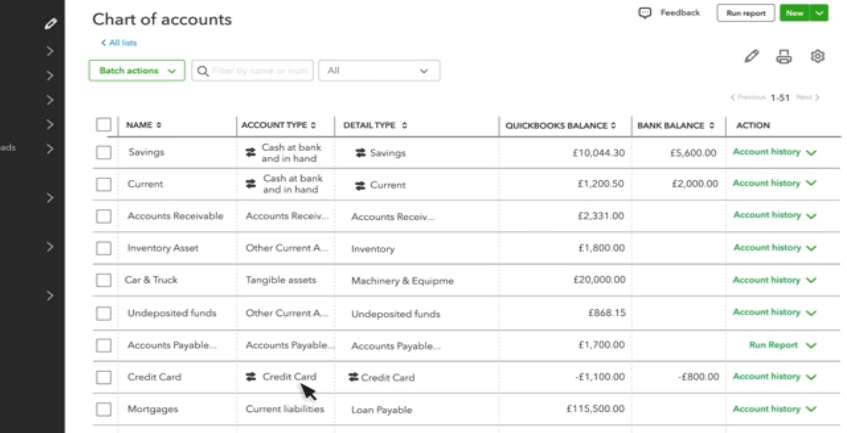847x433 pixels.
Task: Click the Undeposited funds account name
Action: [172, 313]
